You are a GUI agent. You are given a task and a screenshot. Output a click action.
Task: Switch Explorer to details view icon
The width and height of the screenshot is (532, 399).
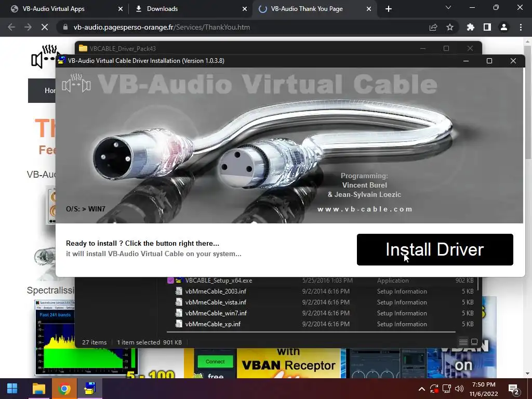[463, 342]
